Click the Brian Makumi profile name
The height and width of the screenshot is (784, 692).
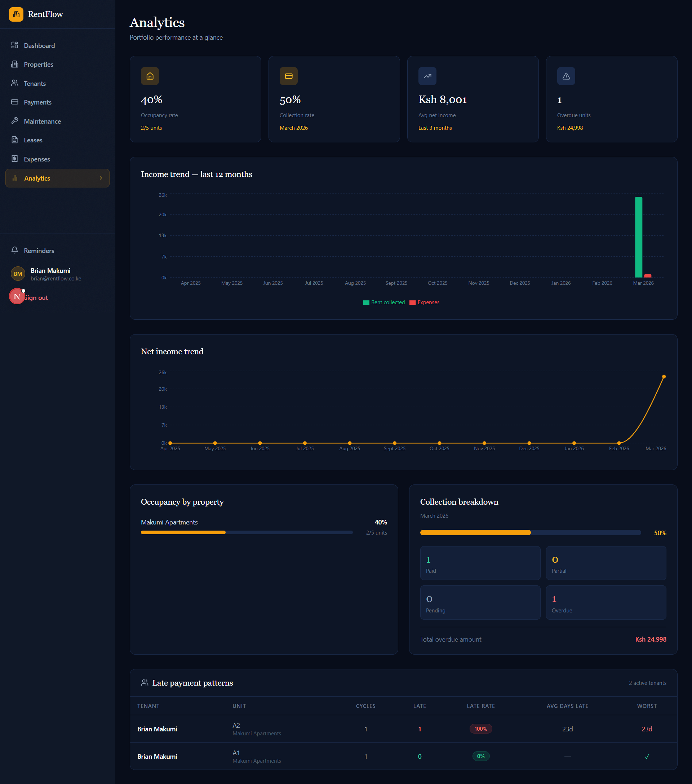(x=50, y=270)
